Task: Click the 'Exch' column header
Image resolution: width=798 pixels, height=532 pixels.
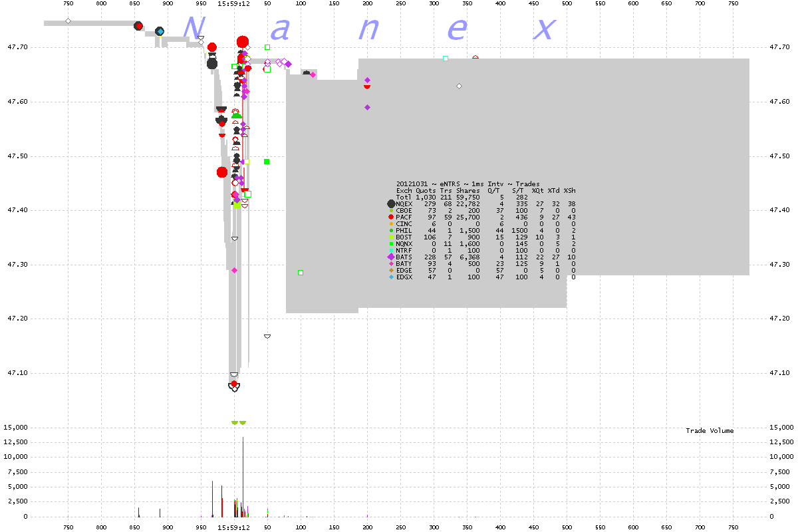Action: (404, 190)
